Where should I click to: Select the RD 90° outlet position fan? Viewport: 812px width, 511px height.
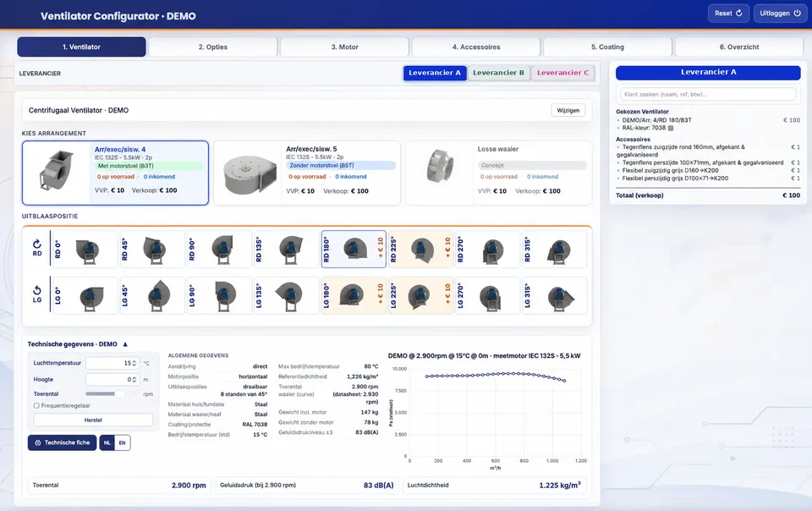[220, 249]
